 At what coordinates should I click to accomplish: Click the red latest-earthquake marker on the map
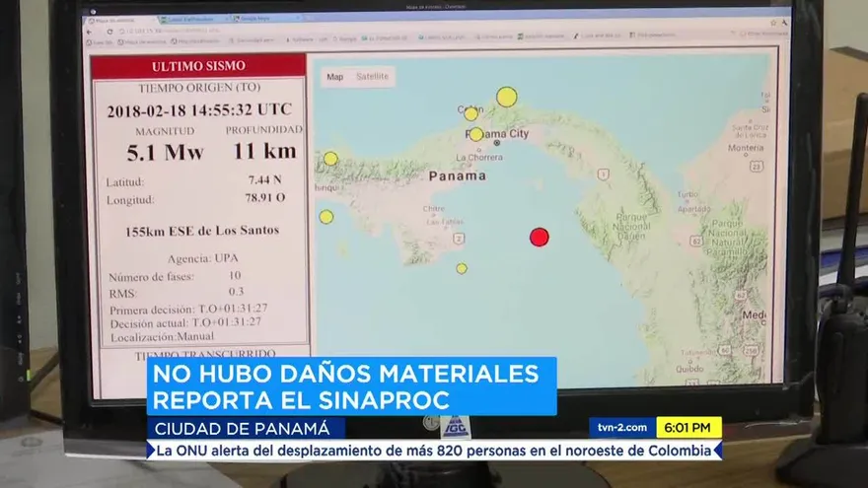(x=540, y=237)
